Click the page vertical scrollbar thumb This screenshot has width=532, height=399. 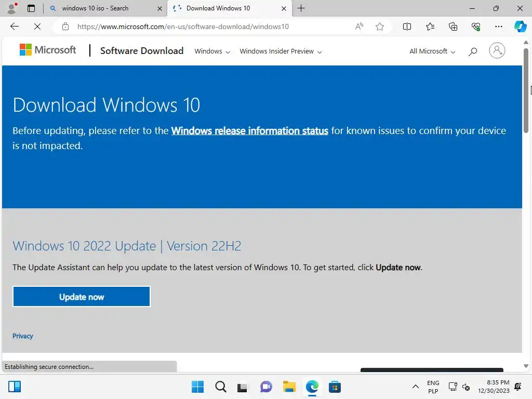click(x=526, y=90)
